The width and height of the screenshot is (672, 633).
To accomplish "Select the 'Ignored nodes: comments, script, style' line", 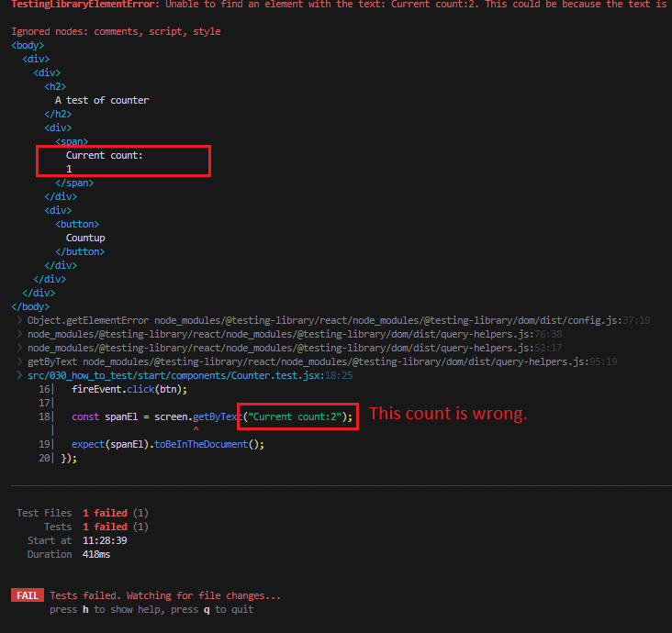I will [116, 32].
